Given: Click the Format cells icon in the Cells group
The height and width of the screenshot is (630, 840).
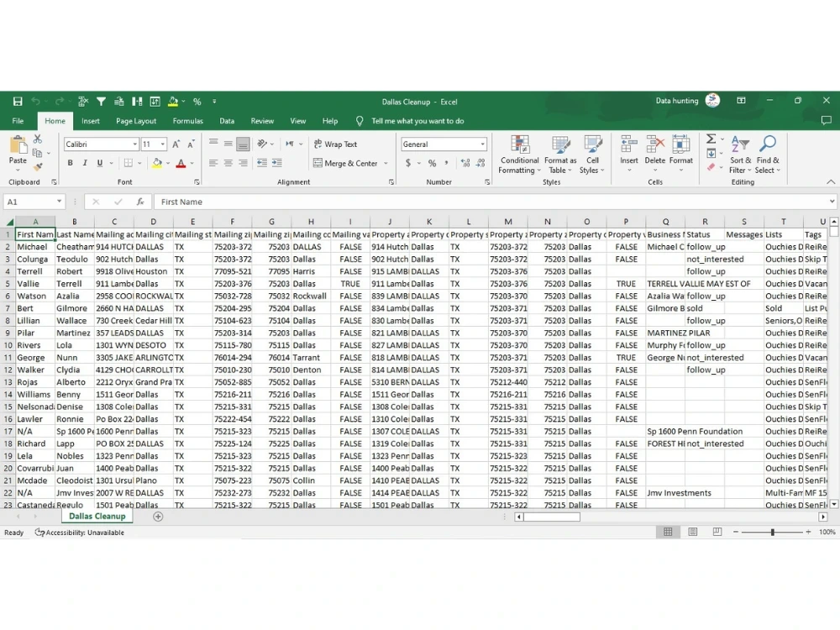Looking at the screenshot, I should click(x=681, y=144).
